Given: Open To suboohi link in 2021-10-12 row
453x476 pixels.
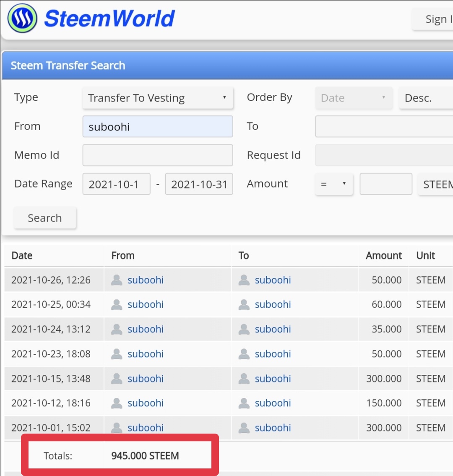Looking at the screenshot, I should click(x=273, y=403).
